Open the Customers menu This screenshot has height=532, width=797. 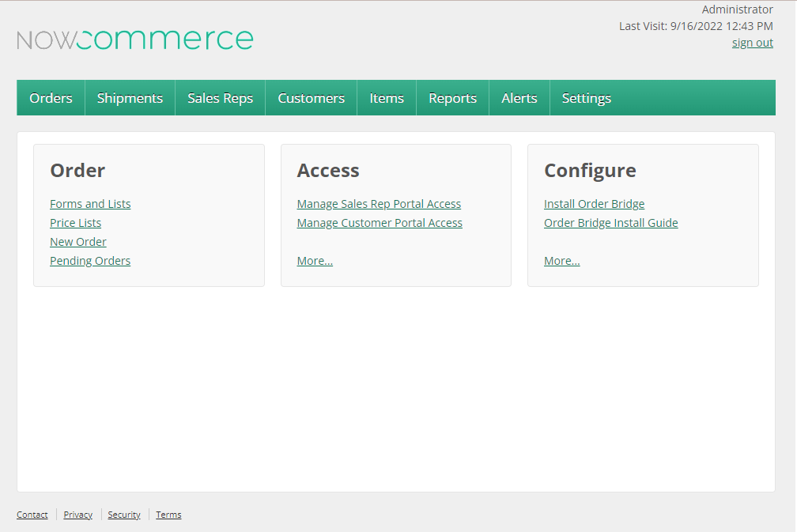coord(311,98)
